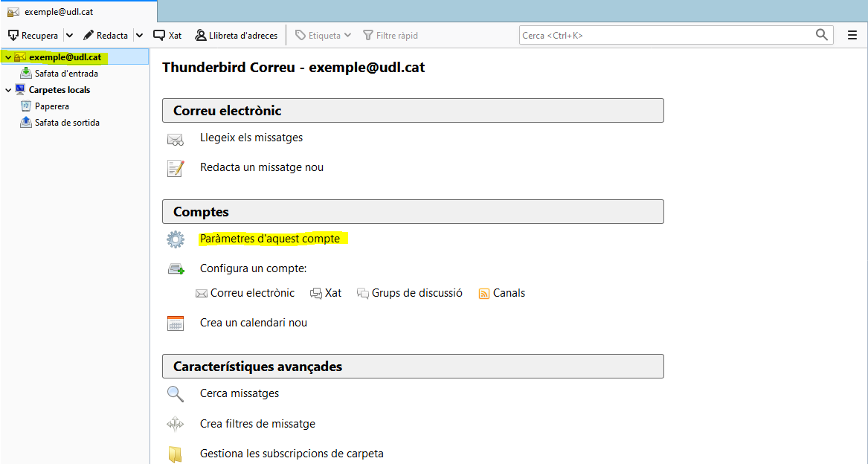The image size is (868, 464).
Task: Collapse the Carpetes locals tree
Action: tap(8, 90)
